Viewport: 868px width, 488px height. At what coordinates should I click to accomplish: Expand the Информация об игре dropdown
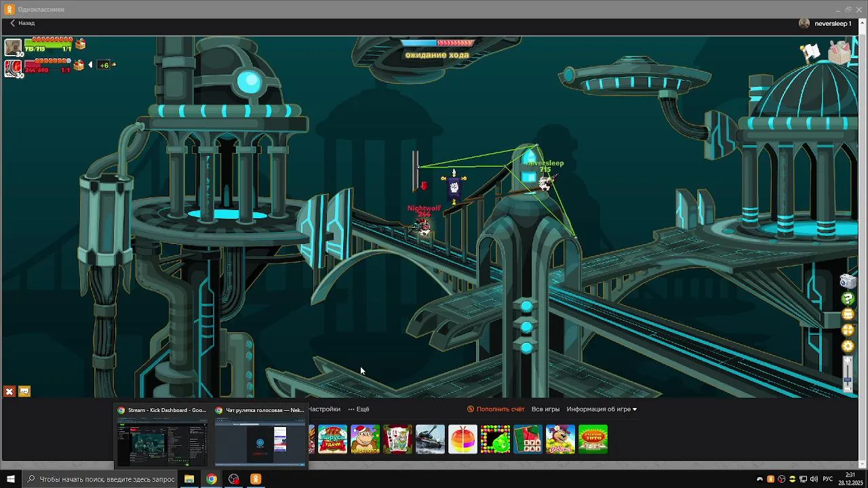coord(601,409)
